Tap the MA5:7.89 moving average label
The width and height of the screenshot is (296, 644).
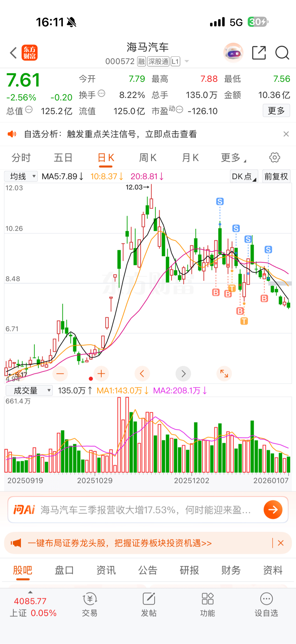(62, 176)
